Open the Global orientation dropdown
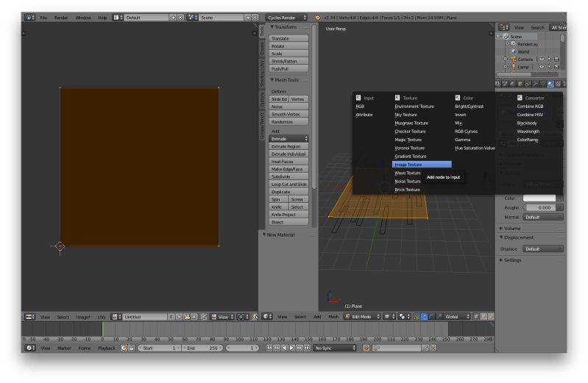Screen dimensions: 588x383 pos(457,317)
